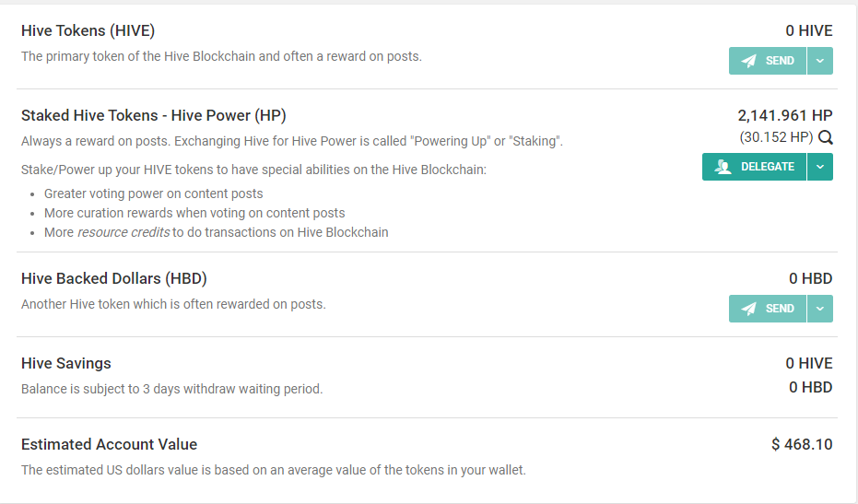This screenshot has height=504, width=858.
Task: Click the $ 468.10 estimated account value
Action: 802,444
